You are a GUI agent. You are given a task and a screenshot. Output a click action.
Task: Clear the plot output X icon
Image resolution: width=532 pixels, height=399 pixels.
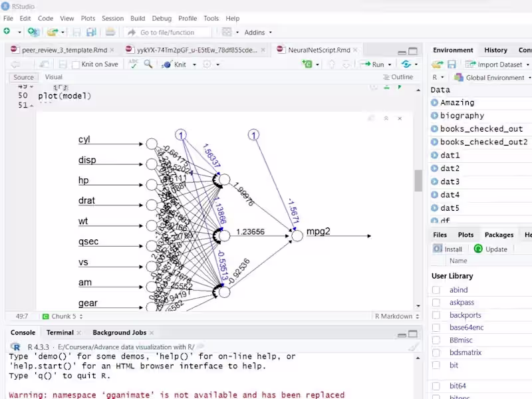click(400, 118)
